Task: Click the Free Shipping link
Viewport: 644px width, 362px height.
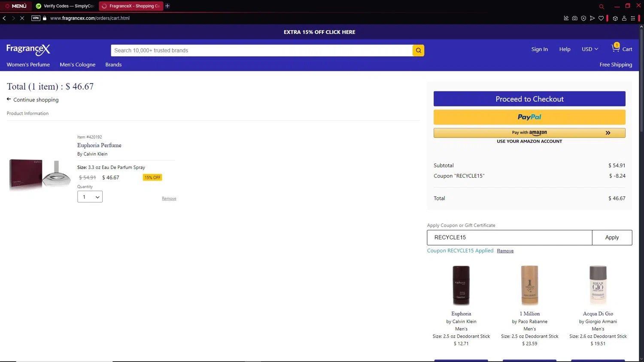Action: coord(616,65)
